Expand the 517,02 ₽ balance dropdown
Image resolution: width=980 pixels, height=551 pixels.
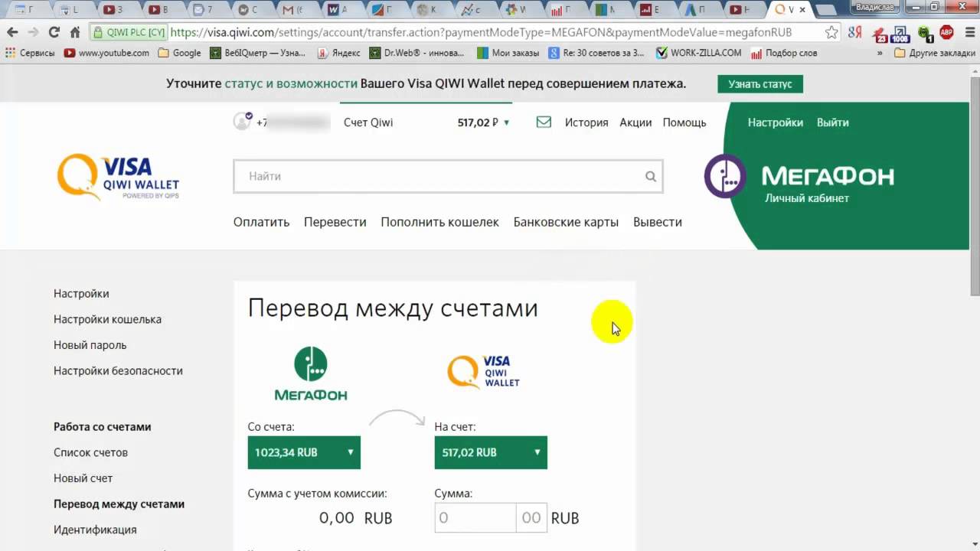click(506, 122)
